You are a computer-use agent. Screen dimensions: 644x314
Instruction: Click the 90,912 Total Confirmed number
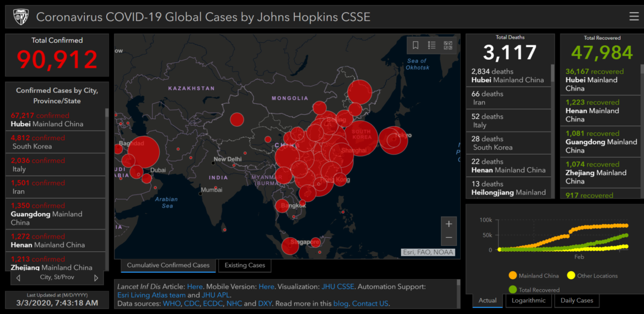coord(57,59)
